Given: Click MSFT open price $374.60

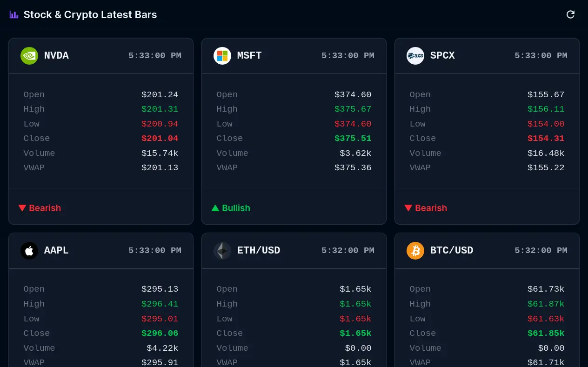Looking at the screenshot, I should coord(353,95).
